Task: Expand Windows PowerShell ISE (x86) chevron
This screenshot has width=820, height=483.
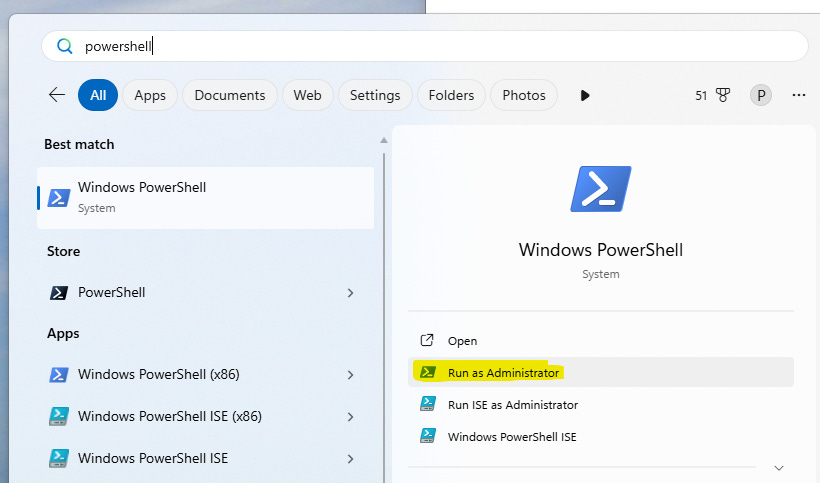Action: pos(350,417)
